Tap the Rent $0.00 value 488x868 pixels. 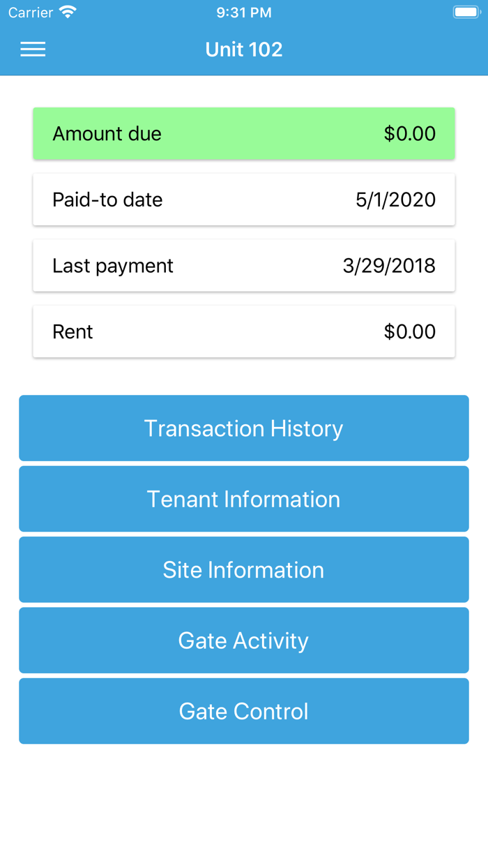pyautogui.click(x=410, y=331)
